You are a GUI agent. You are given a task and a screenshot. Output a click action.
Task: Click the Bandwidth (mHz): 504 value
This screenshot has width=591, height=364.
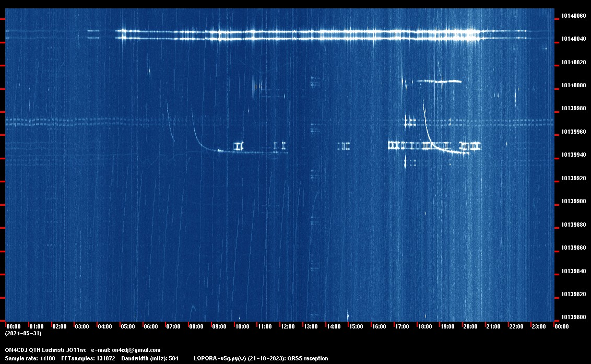tap(150, 358)
